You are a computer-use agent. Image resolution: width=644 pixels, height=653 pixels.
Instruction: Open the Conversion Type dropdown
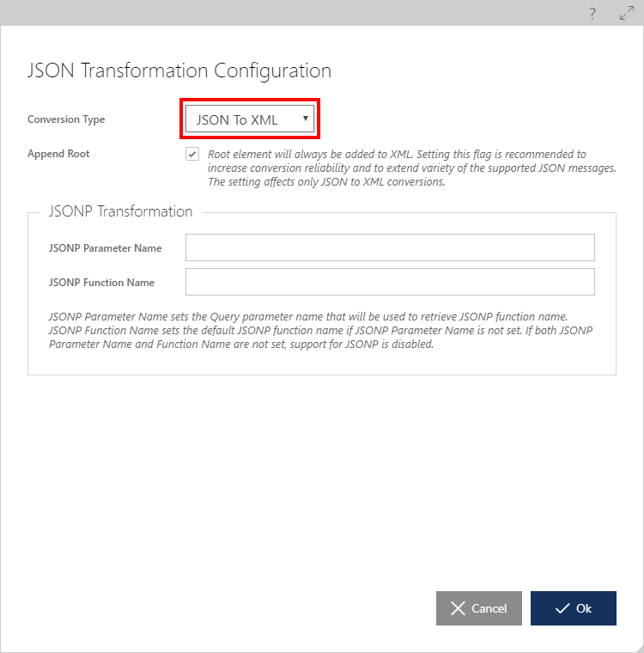(250, 119)
